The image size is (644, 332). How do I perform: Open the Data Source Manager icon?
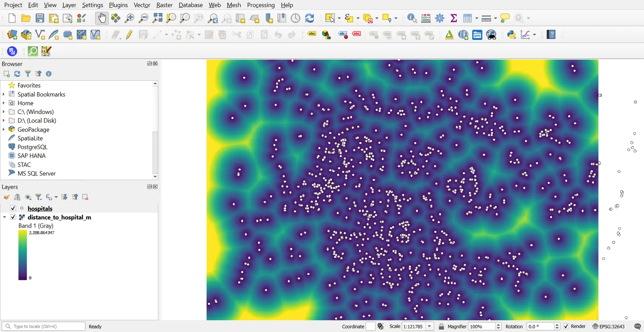coord(12,35)
